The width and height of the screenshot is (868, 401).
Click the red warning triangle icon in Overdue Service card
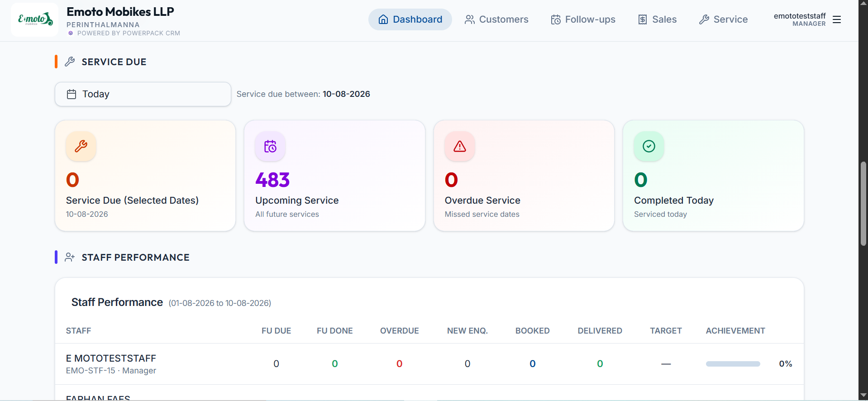460,146
